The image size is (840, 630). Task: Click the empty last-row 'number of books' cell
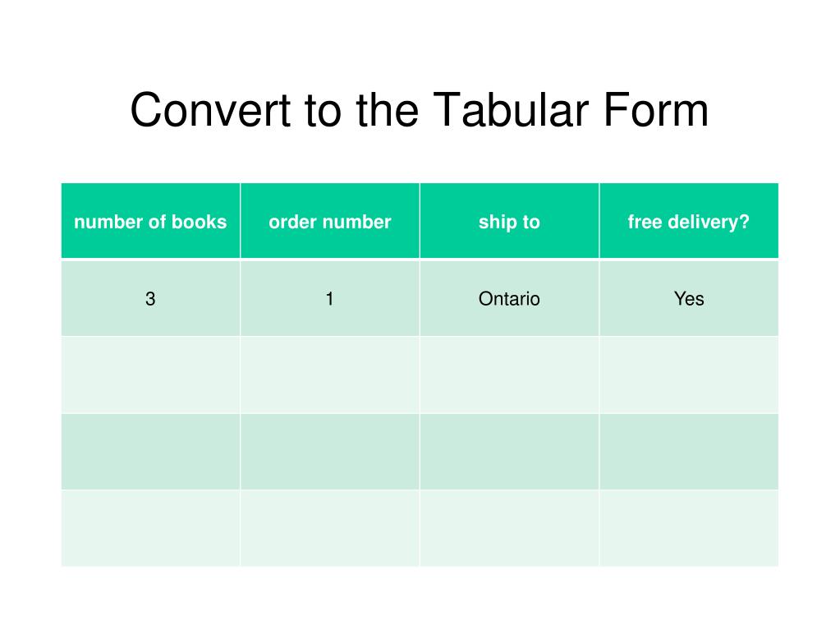coord(150,528)
